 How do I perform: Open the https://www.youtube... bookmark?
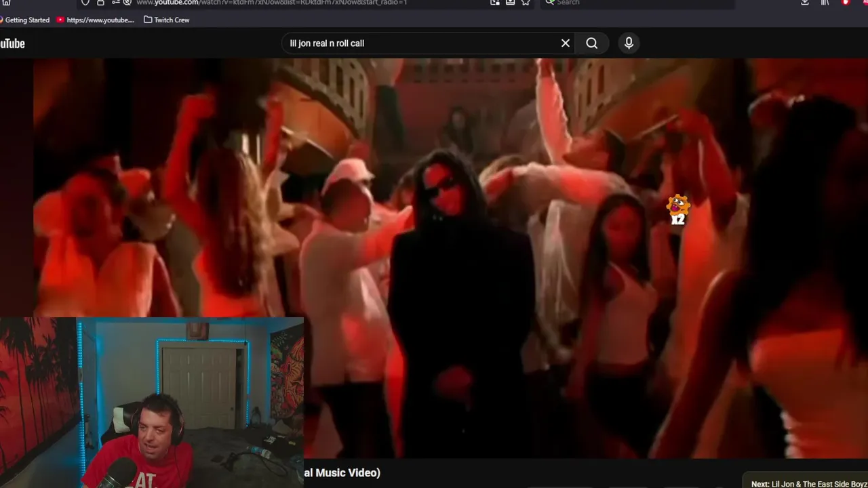[96, 20]
